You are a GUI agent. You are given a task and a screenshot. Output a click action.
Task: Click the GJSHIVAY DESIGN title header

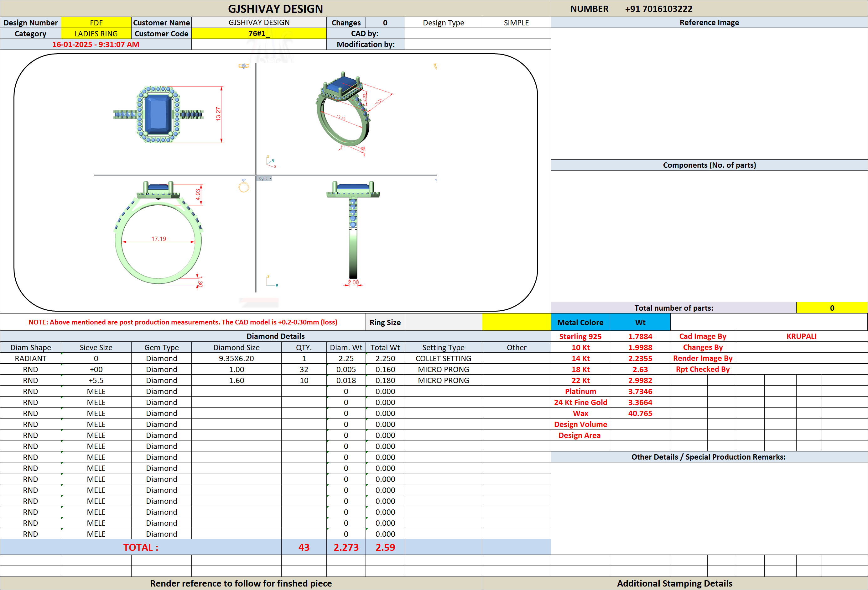click(275, 8)
